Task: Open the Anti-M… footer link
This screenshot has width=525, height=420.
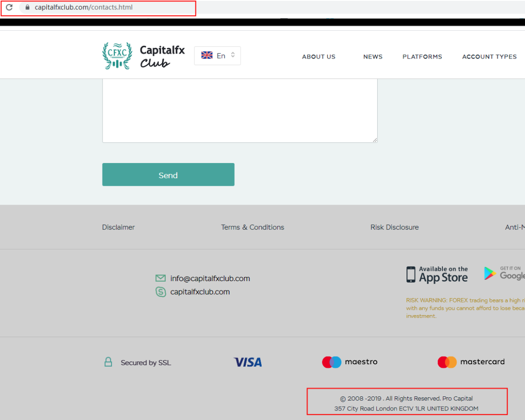Action: (x=515, y=227)
